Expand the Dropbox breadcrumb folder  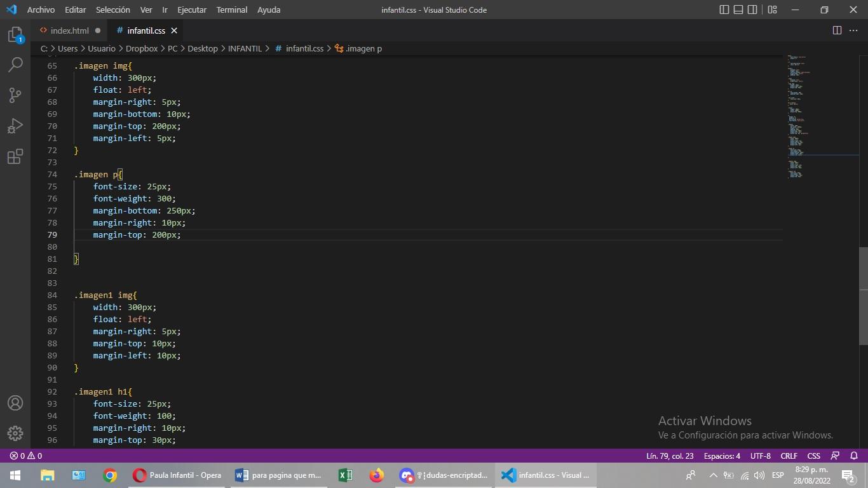click(x=142, y=48)
